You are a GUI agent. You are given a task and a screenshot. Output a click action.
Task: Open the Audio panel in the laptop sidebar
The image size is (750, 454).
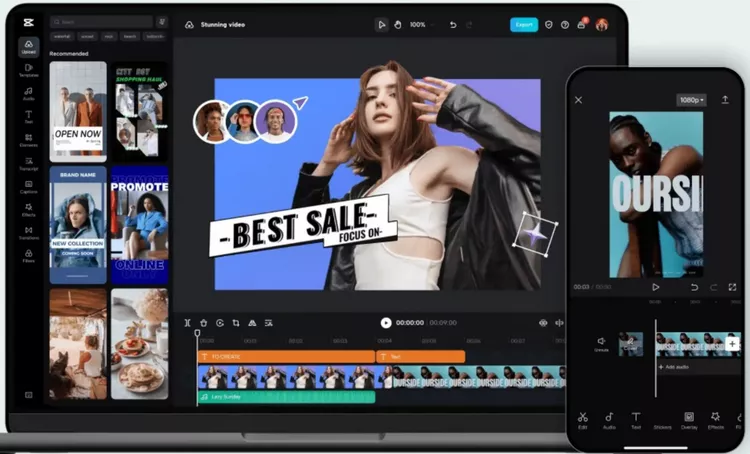click(29, 94)
